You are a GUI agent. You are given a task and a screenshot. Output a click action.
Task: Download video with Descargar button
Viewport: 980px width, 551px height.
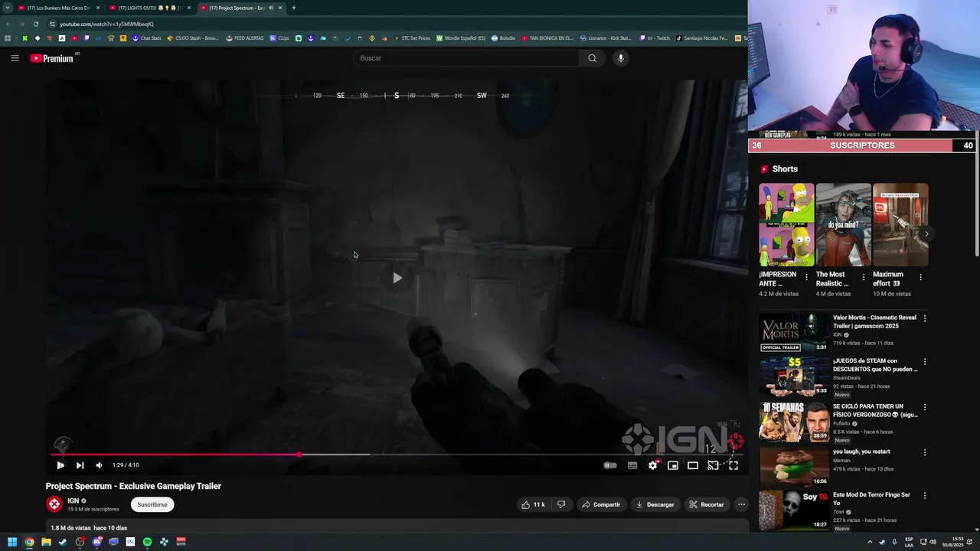pyautogui.click(x=655, y=504)
